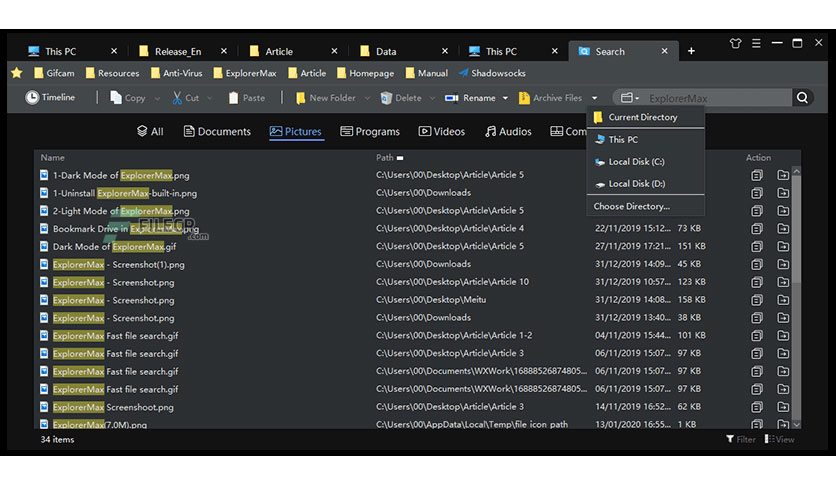Click copy-path icon for 1-Dark Mode row
836x484 pixels.
click(757, 175)
